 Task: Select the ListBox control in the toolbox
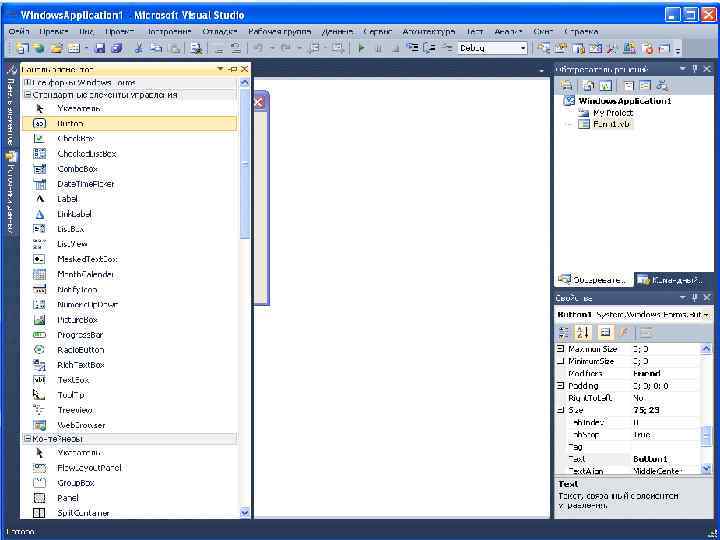click(129, 229)
